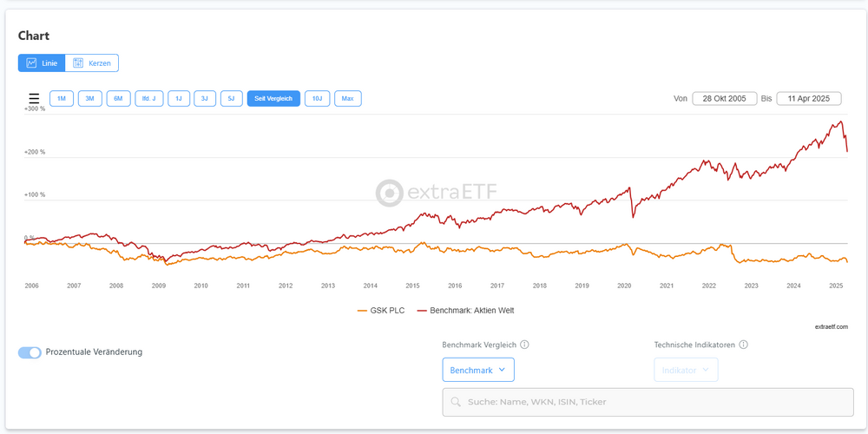Click the extraetf.com credit link

pos(832,326)
